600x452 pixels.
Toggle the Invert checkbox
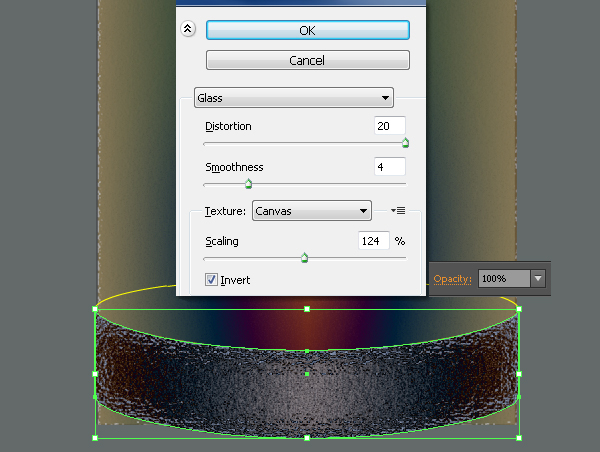[211, 280]
